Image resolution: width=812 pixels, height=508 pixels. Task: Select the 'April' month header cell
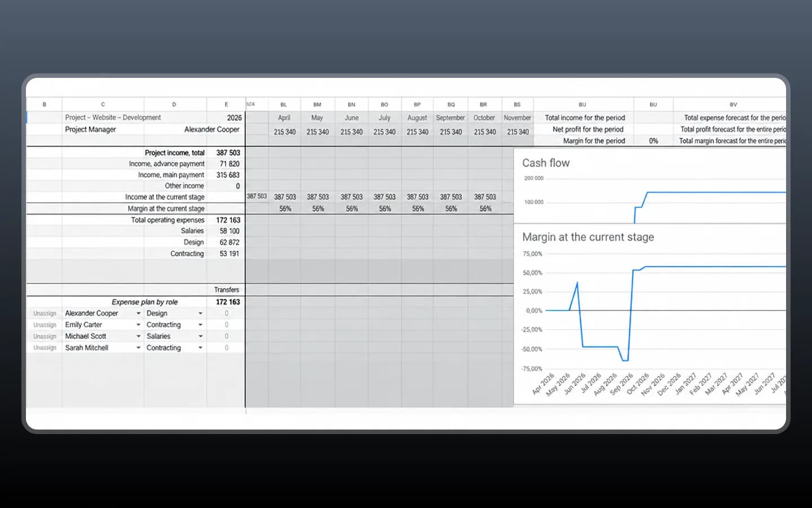pyautogui.click(x=284, y=118)
